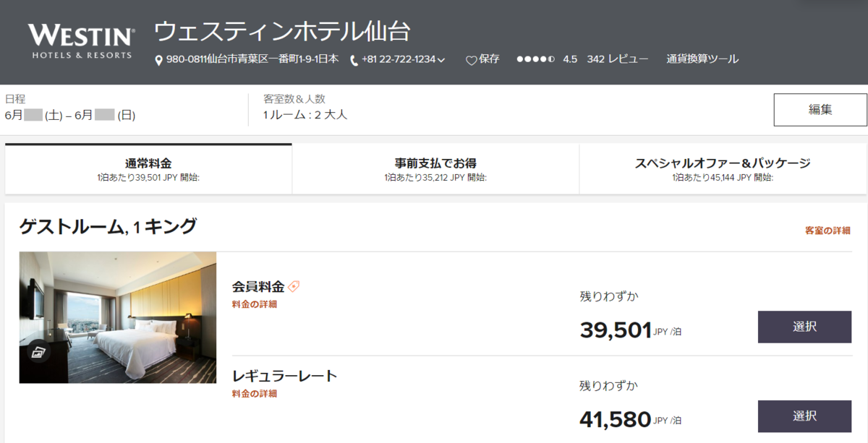Click the 1 ルーム : 2 大人 text
868x443 pixels.
point(305,115)
